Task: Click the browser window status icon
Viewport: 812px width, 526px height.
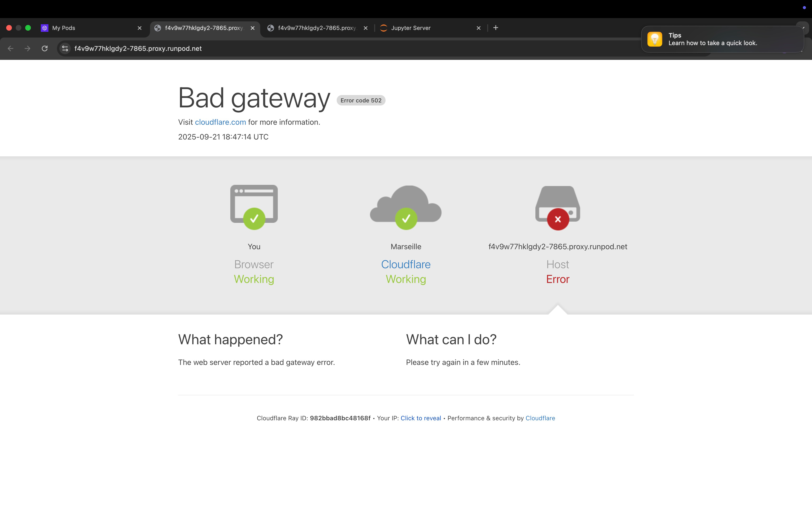Action: (254, 207)
